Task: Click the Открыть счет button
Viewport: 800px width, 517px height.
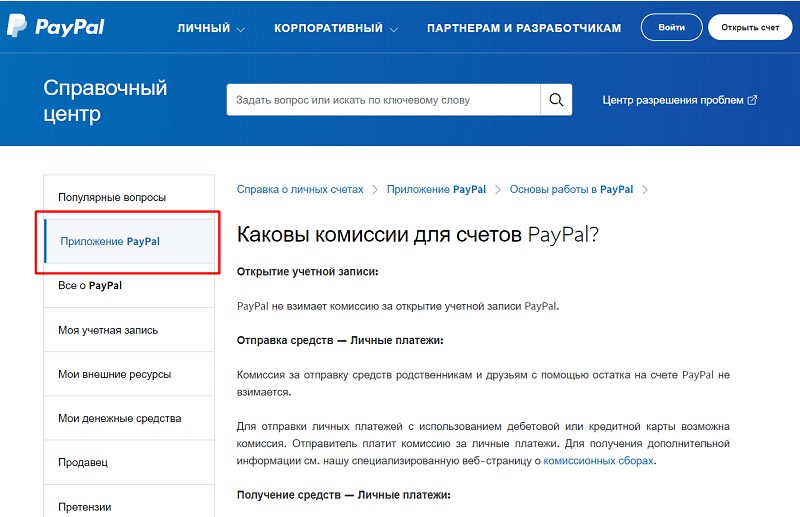Action: tap(750, 27)
